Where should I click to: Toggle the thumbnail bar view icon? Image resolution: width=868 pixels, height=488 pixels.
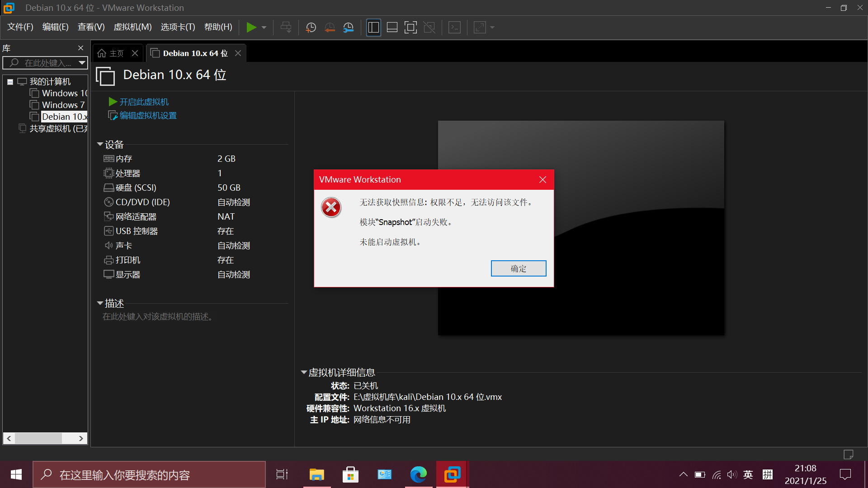pos(392,28)
